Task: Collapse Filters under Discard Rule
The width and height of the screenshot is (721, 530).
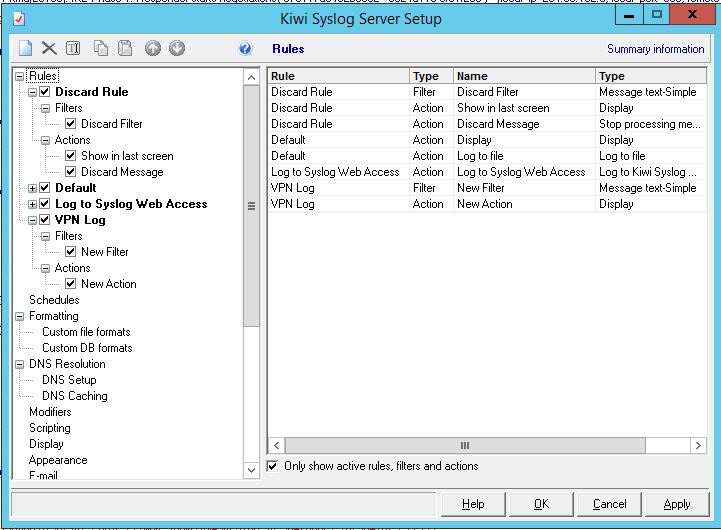Action: point(45,108)
